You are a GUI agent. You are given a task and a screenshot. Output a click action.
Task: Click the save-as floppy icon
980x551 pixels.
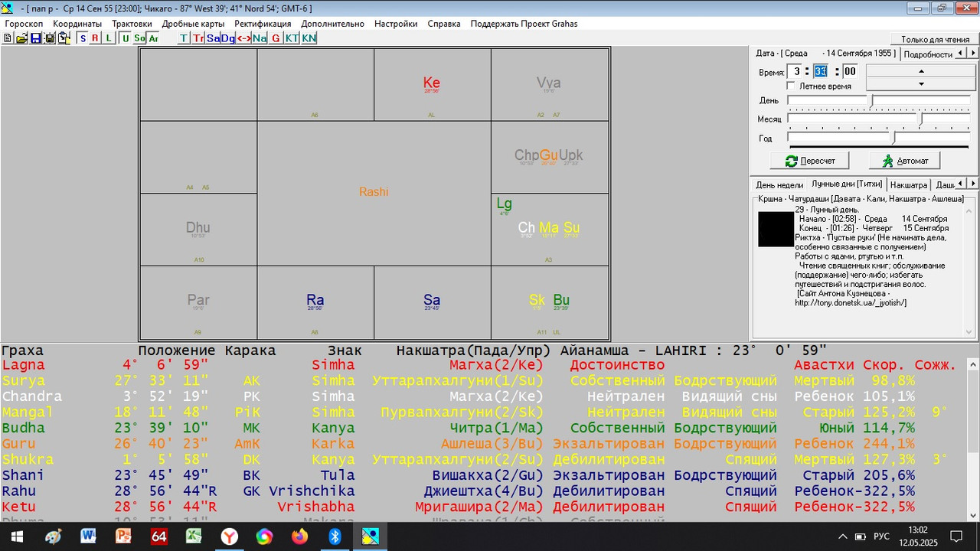(x=50, y=38)
